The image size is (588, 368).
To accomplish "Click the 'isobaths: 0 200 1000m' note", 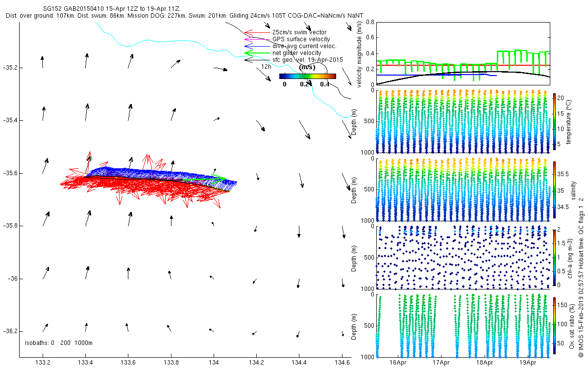I will pyautogui.click(x=59, y=343).
